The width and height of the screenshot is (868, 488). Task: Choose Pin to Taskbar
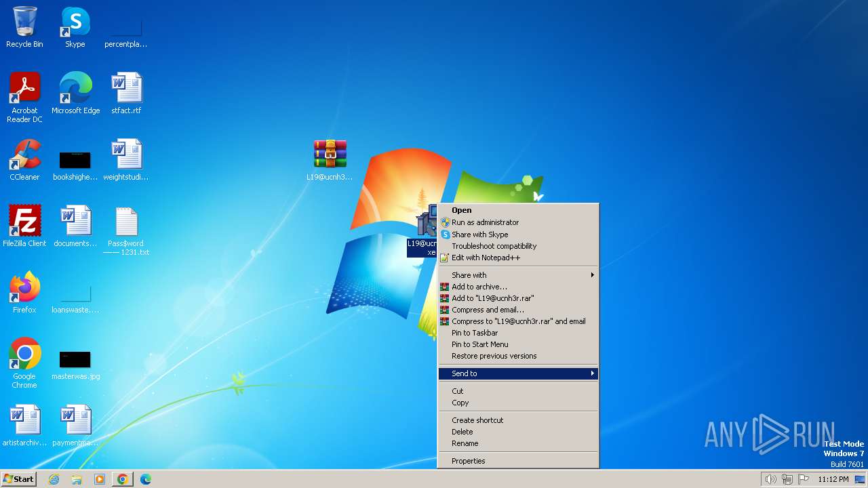[518, 333]
